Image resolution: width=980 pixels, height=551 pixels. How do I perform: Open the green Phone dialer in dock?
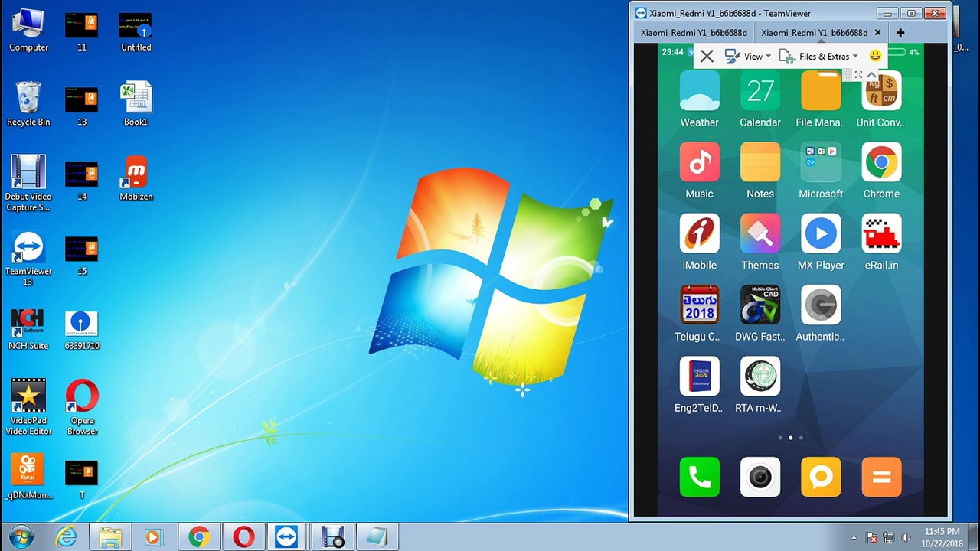pyautogui.click(x=699, y=478)
